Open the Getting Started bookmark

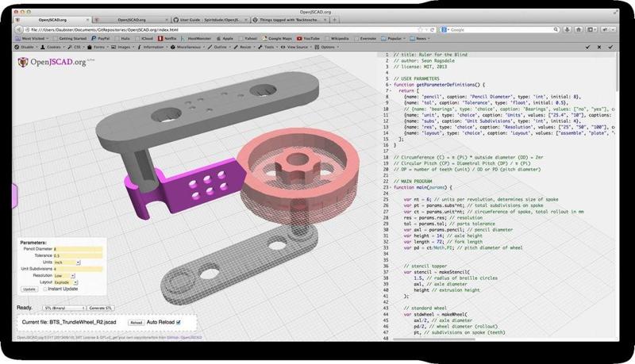click(70, 38)
